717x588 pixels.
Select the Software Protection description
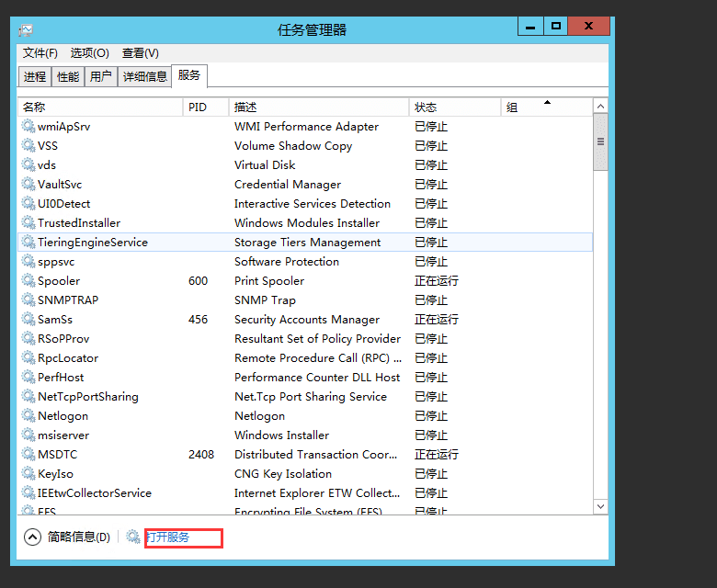tap(287, 261)
